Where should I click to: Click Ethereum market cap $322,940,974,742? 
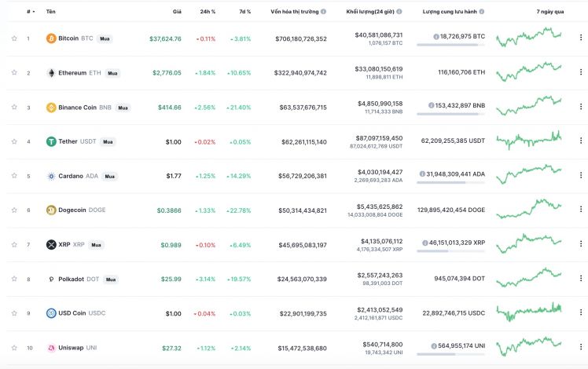[300, 73]
